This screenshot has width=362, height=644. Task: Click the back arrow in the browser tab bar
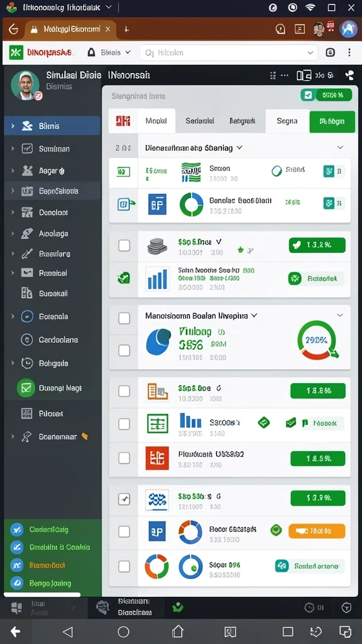click(14, 29)
